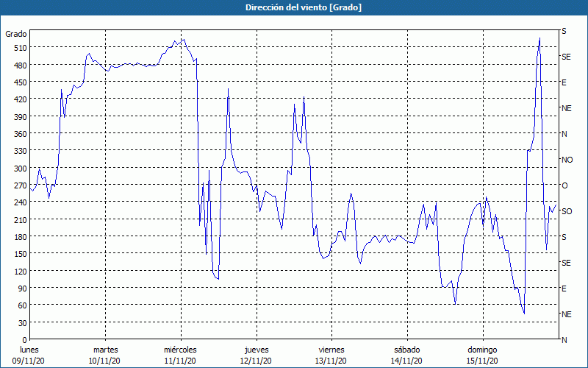Select the 120 value on the left axis
The height and width of the screenshot is (368, 588).
(x=20, y=271)
